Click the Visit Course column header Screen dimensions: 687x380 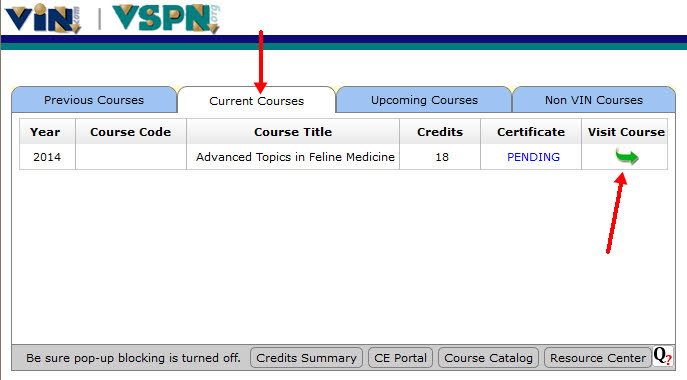point(626,131)
